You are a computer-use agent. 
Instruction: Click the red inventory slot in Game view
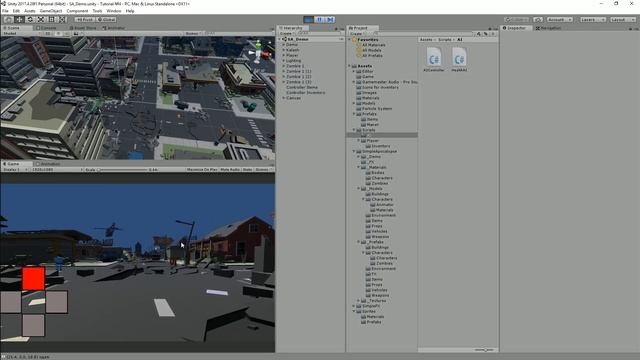33,278
